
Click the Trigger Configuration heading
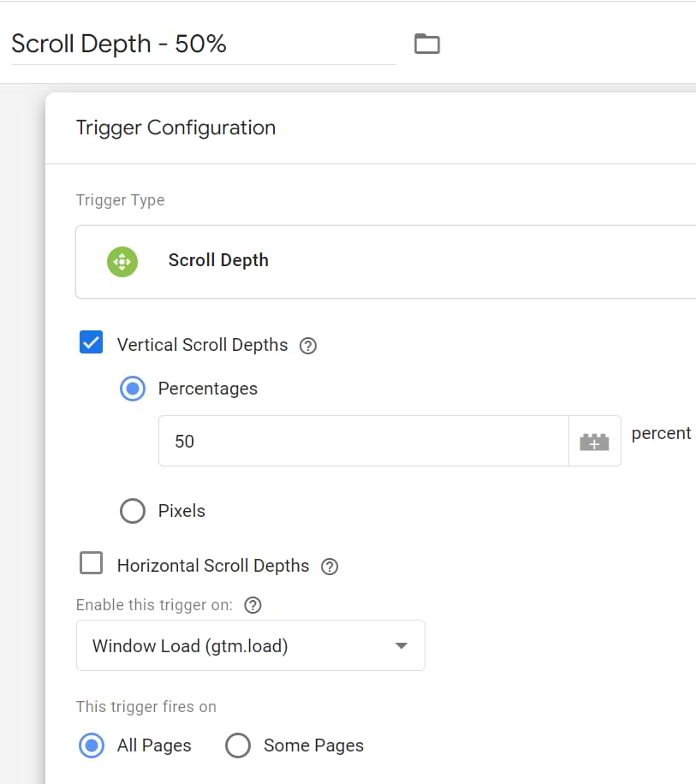[175, 128]
